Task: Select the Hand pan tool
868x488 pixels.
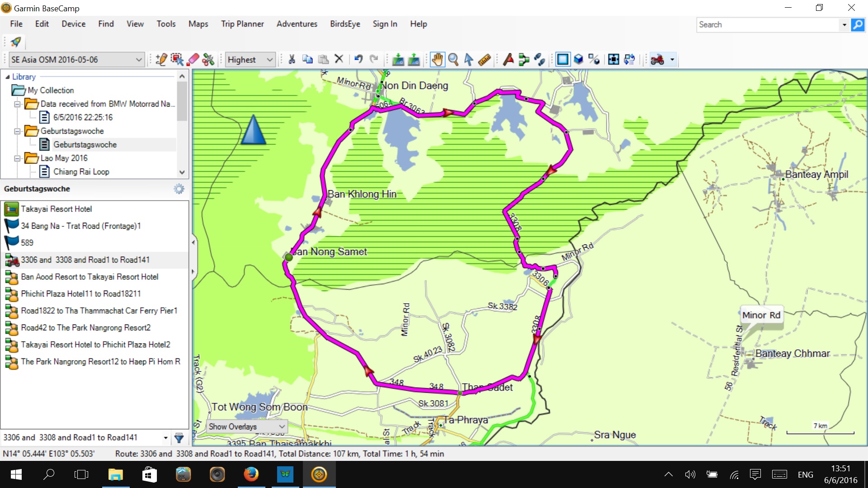Action: pos(437,59)
